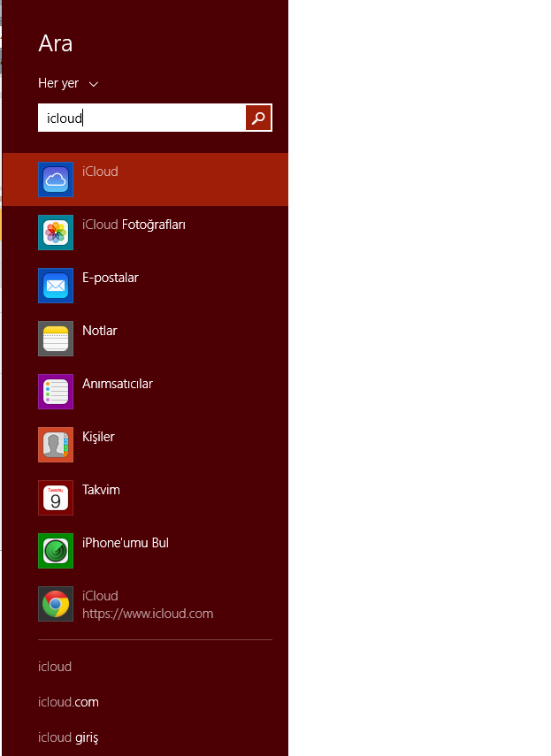Image resolution: width=551 pixels, height=756 pixels.
Task: Choose the 'icloud.com' search suggestion
Action: tap(68, 702)
